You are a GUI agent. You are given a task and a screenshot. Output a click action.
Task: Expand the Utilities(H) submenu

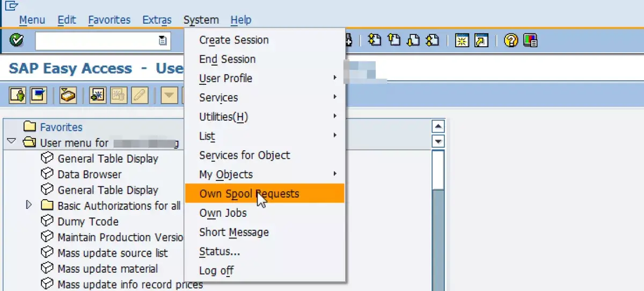264,117
